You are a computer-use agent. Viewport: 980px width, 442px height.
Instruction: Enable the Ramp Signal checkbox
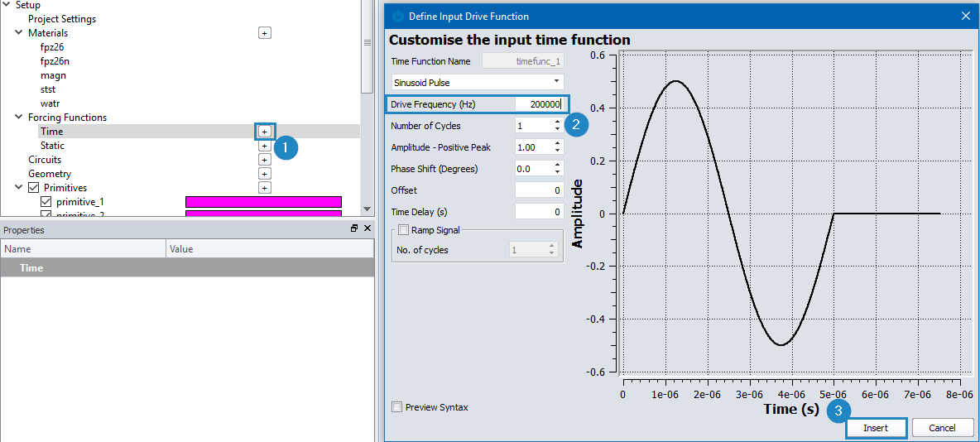coord(402,230)
